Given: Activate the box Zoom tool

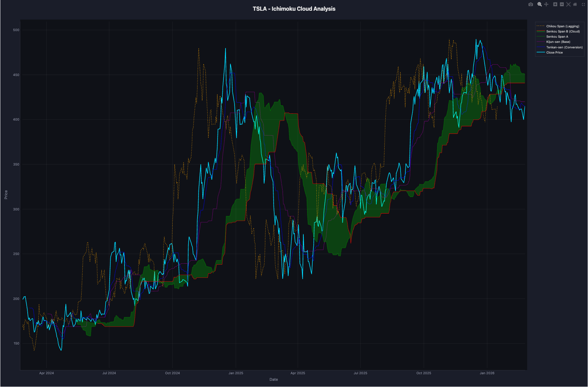Looking at the screenshot, I should pyautogui.click(x=539, y=4).
